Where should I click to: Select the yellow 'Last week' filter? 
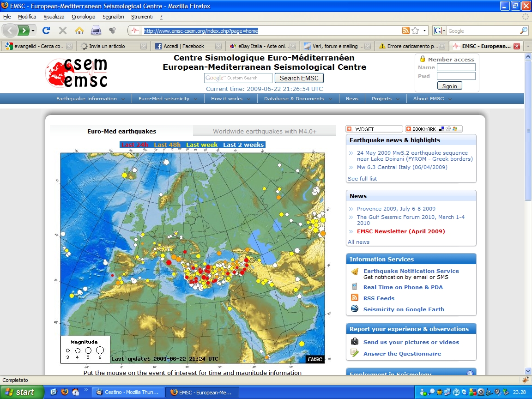(x=202, y=145)
